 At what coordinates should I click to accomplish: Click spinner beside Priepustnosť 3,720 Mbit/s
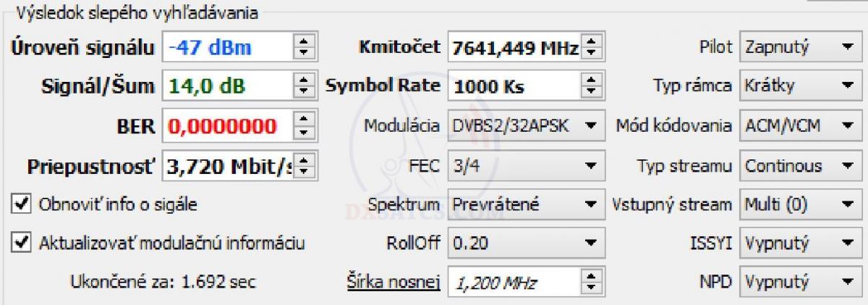305,165
